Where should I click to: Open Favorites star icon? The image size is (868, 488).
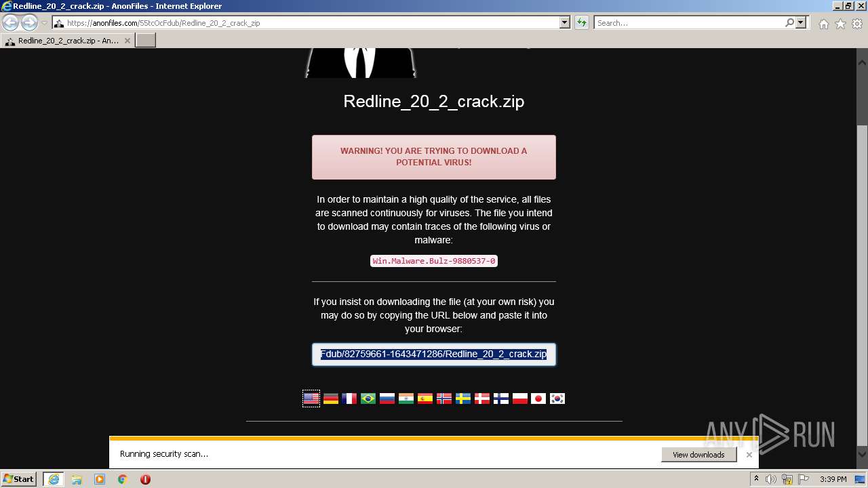[x=840, y=24]
